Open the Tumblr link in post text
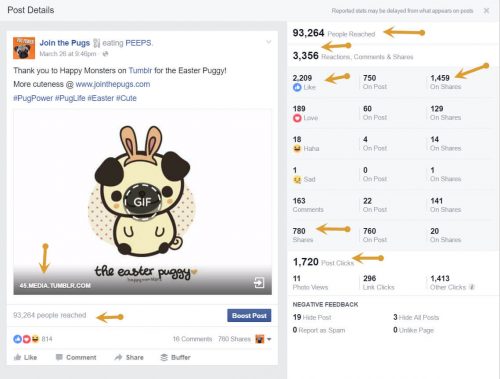Viewport: 500px width, 379px height. pos(140,71)
